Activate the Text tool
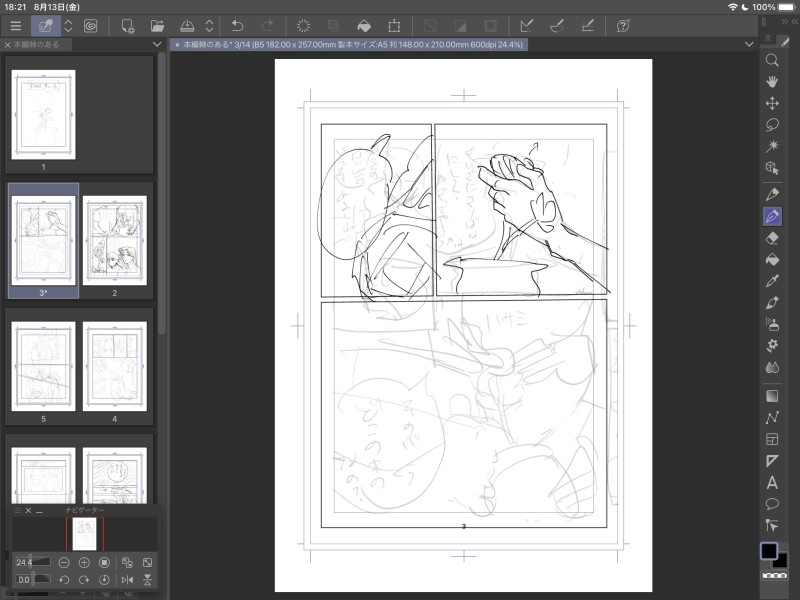The height and width of the screenshot is (600, 800). (772, 482)
